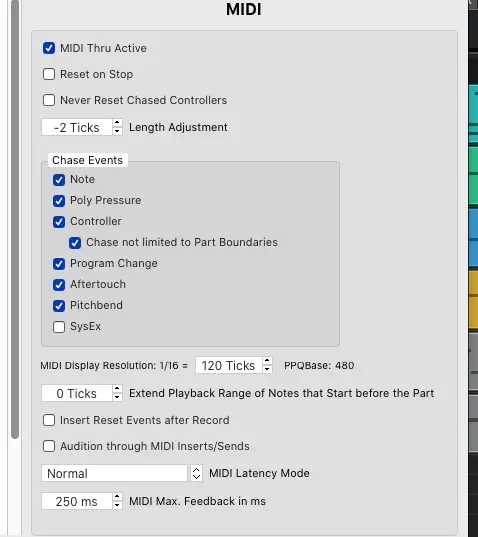Toggle Pitchbend chase event
This screenshot has height=537, width=478.
pos(59,305)
